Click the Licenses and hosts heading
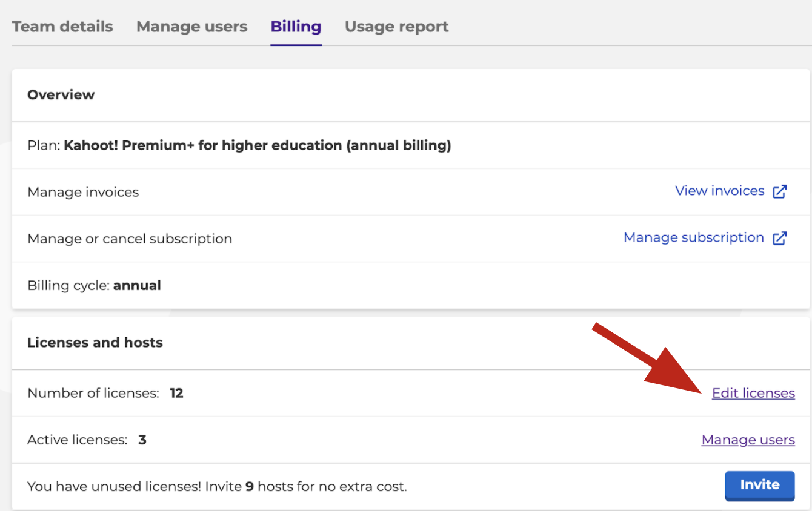The image size is (812, 511). 95,342
